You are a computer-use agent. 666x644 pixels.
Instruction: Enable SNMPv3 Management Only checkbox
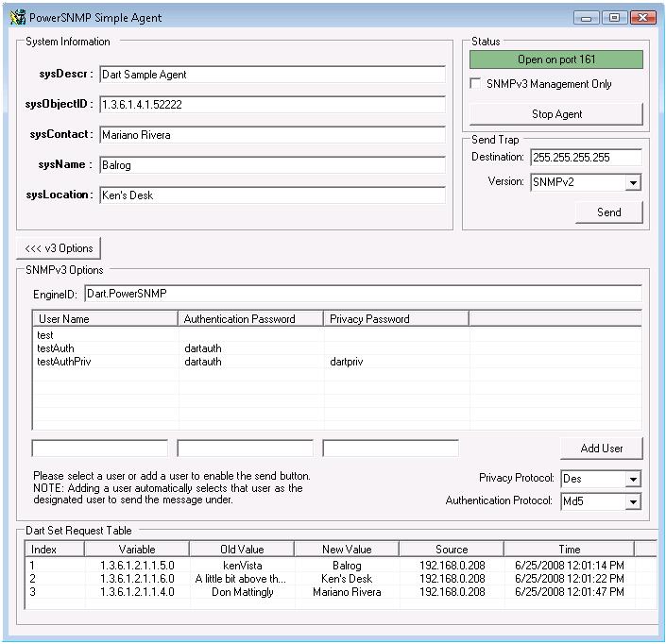tap(477, 84)
